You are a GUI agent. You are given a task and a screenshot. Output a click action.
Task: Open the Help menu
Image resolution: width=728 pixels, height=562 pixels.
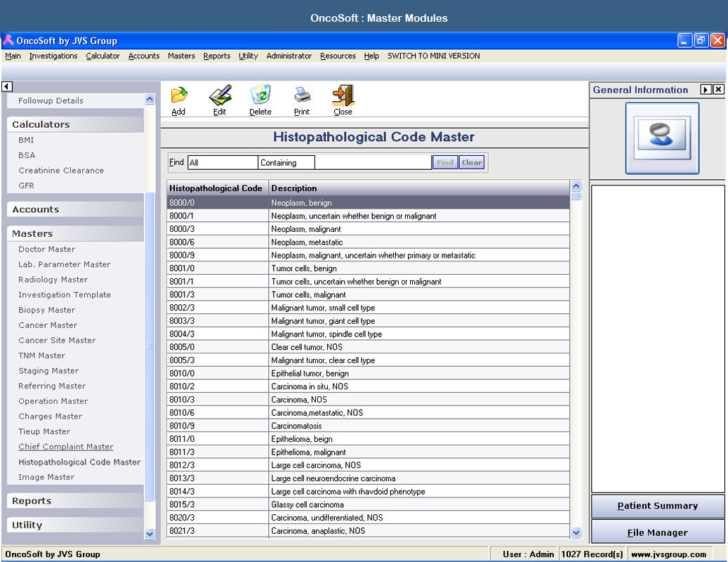(371, 55)
